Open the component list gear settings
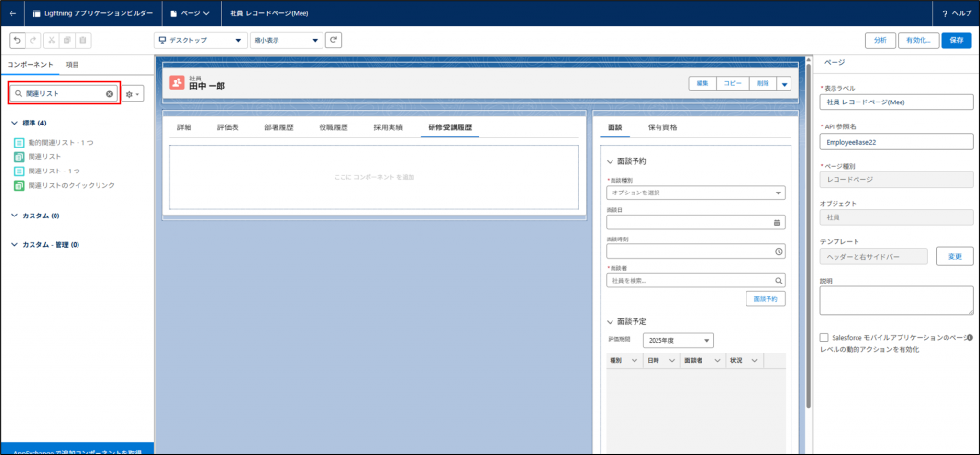The width and height of the screenshot is (980, 455). 132,94
